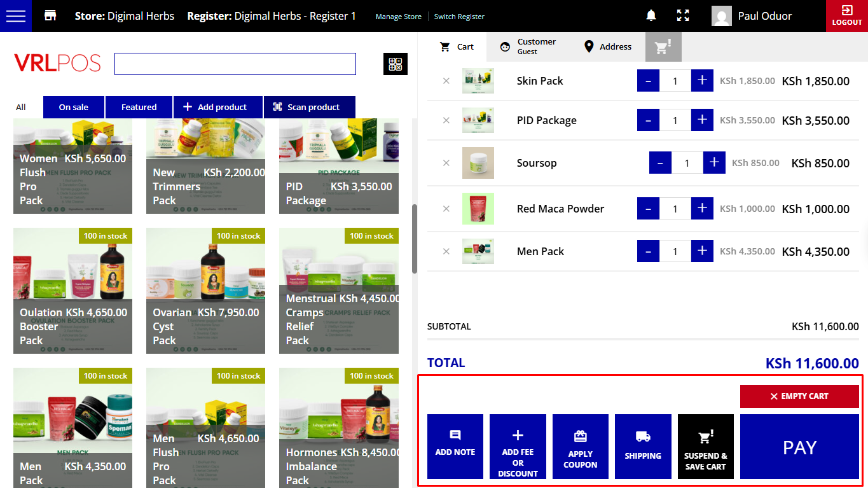The image size is (868, 488).
Task: Click the store front icon
Action: (x=50, y=16)
